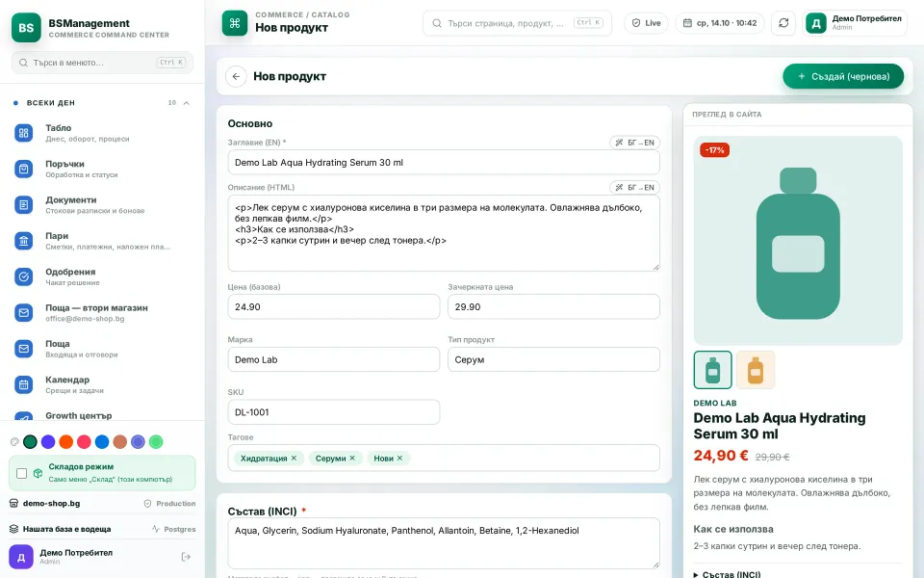This screenshot has width=924, height=578.
Task: Click the shop icon beside demo-shop.bg
Action: [14, 503]
